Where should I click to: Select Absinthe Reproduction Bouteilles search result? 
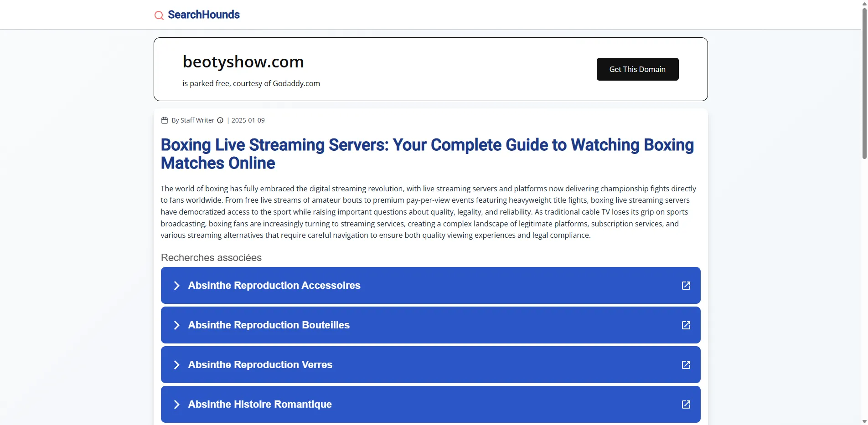[269, 325]
